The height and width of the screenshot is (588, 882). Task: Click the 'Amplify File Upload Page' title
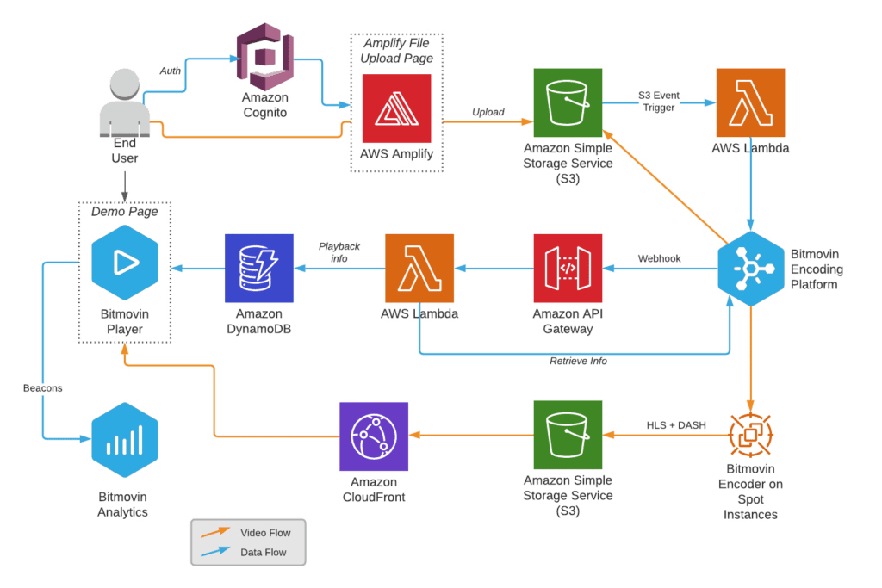(x=396, y=51)
